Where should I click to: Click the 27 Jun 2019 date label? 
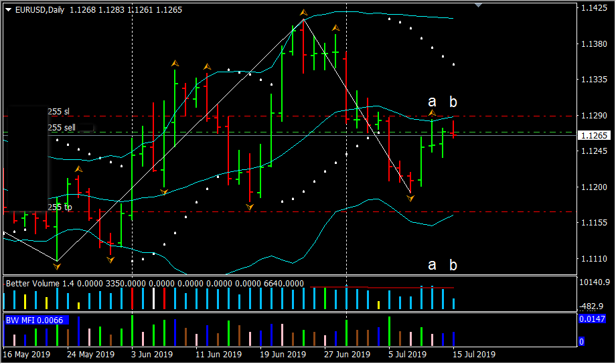(x=348, y=354)
